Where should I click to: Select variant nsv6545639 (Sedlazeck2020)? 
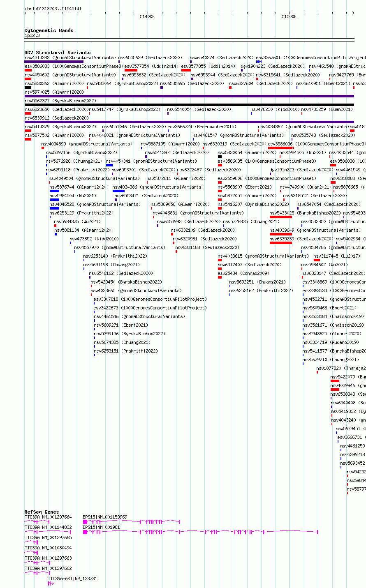point(150,58)
